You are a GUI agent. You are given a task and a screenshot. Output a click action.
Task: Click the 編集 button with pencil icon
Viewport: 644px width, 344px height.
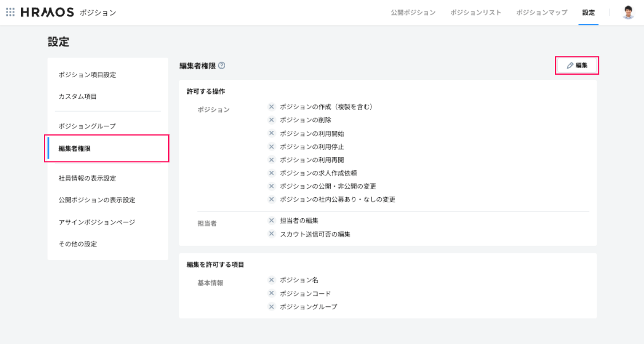click(577, 65)
